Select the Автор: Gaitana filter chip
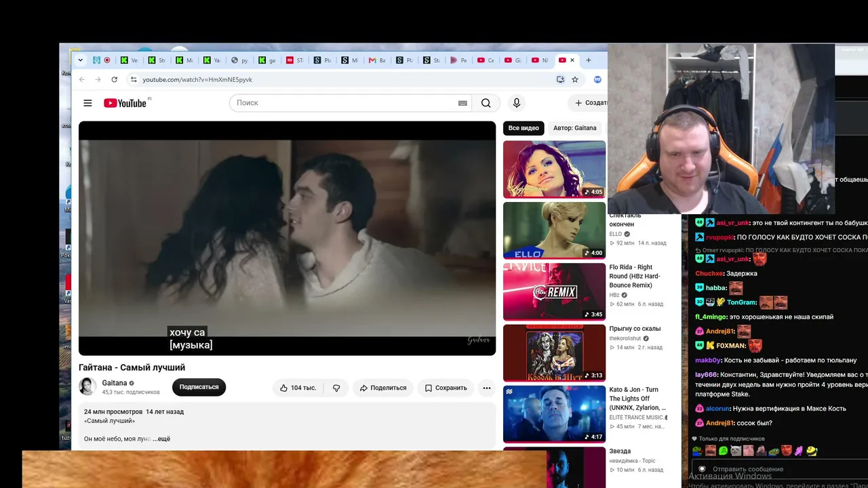The width and height of the screenshot is (868, 488). point(575,128)
